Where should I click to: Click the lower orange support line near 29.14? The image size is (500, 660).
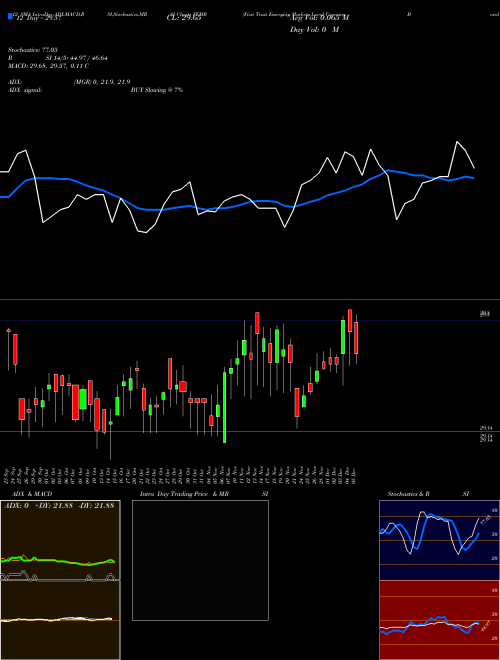point(250,431)
